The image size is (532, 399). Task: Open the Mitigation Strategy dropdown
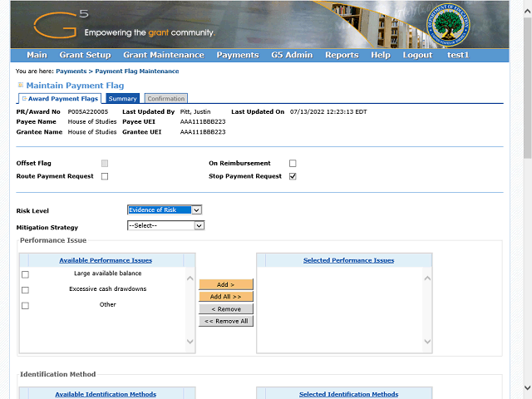(165, 225)
